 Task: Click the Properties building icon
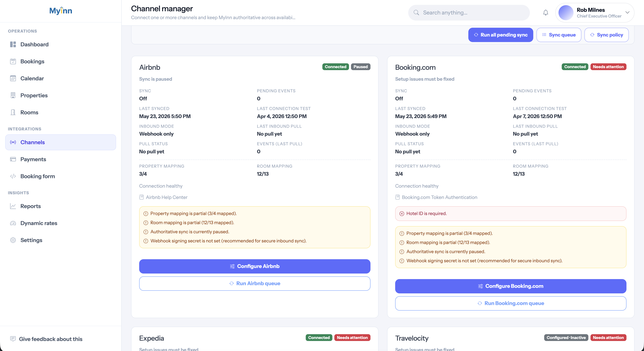coord(13,96)
